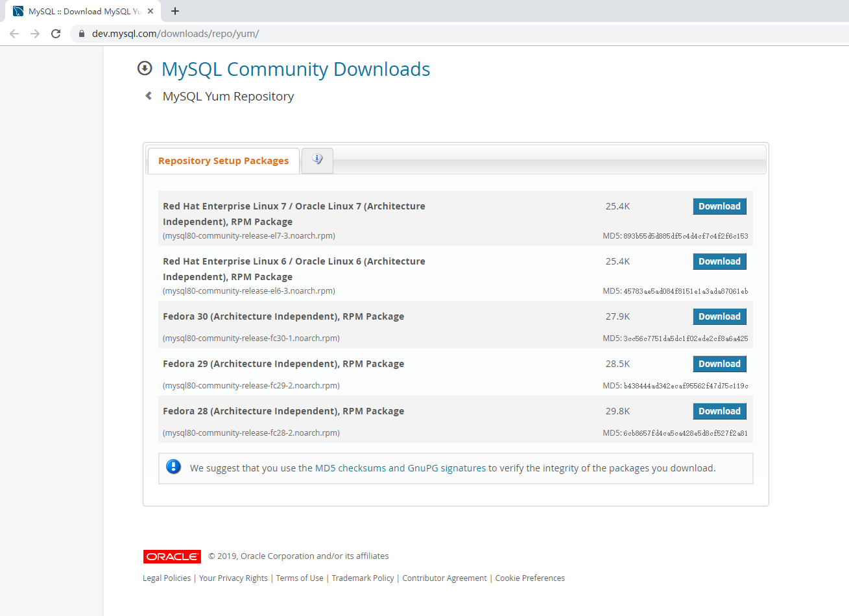Open Legal Policies footer link
Viewport: 849px width, 616px height.
pyautogui.click(x=167, y=578)
